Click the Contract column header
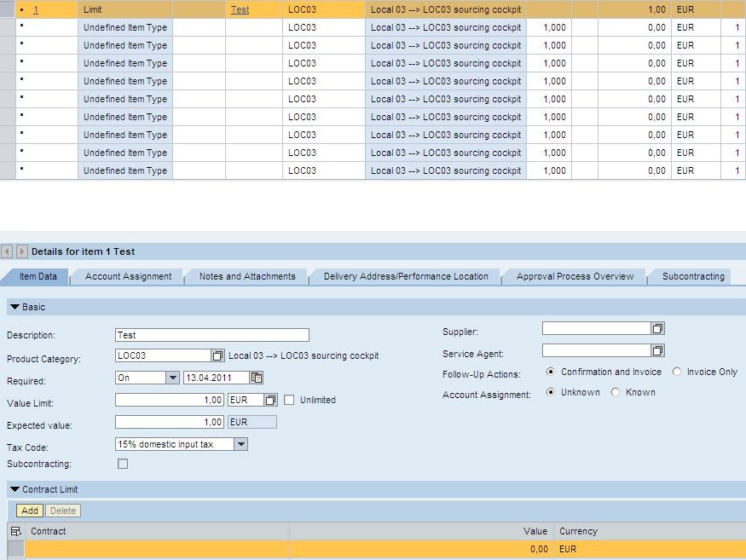 157,531
